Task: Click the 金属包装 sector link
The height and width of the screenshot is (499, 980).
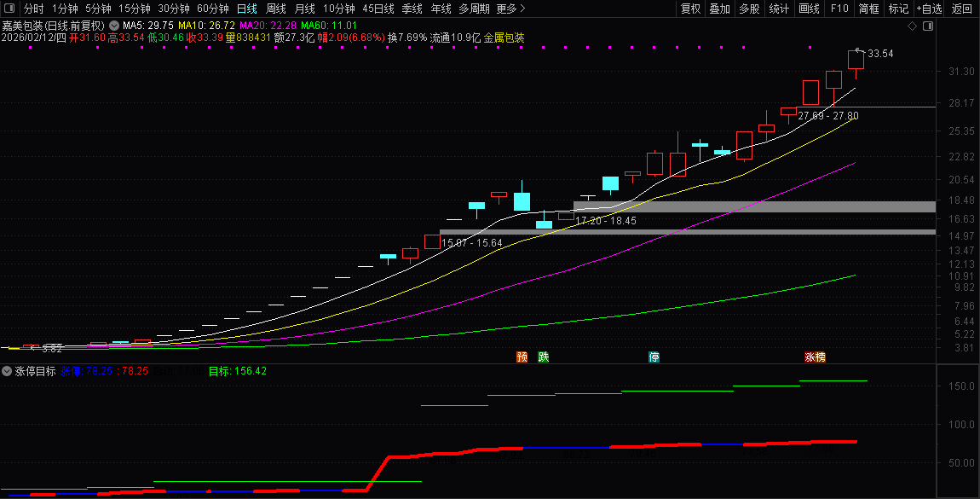Action: [504, 38]
